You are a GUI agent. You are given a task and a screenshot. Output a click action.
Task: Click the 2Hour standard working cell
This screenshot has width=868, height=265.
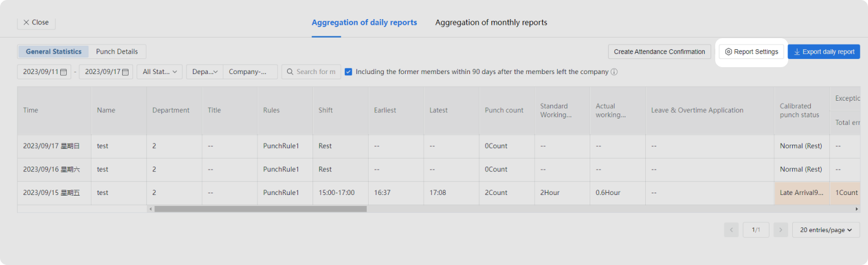pos(562,193)
